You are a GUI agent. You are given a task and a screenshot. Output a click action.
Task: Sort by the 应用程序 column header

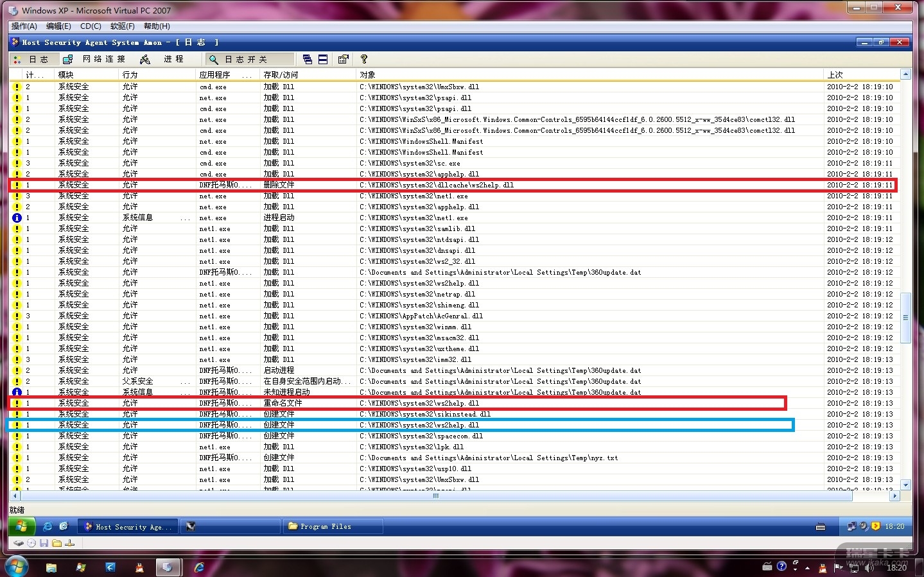pyautogui.click(x=228, y=75)
